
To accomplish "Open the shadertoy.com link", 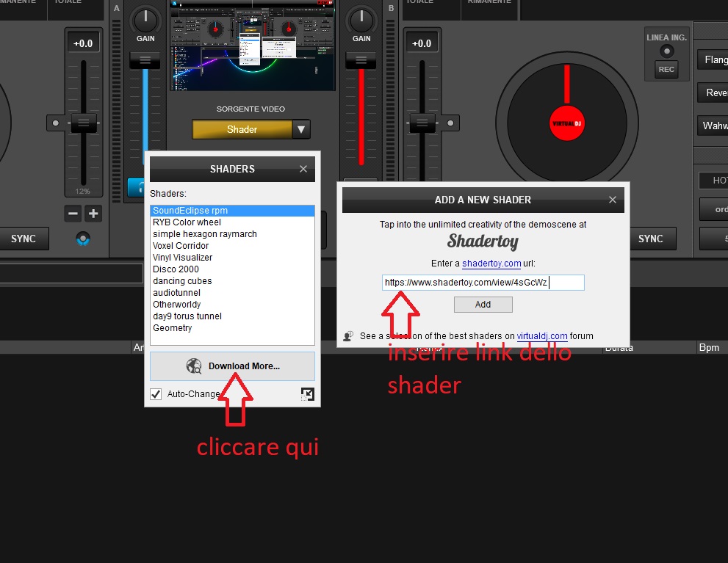I will pos(491,264).
